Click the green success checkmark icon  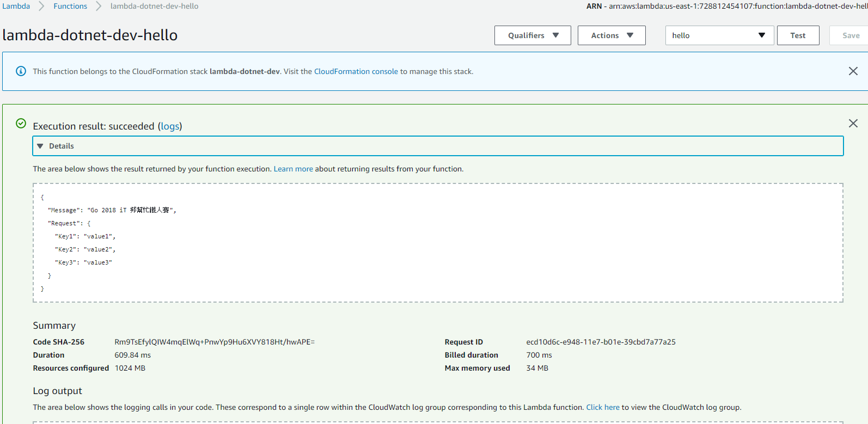pyautogui.click(x=21, y=124)
